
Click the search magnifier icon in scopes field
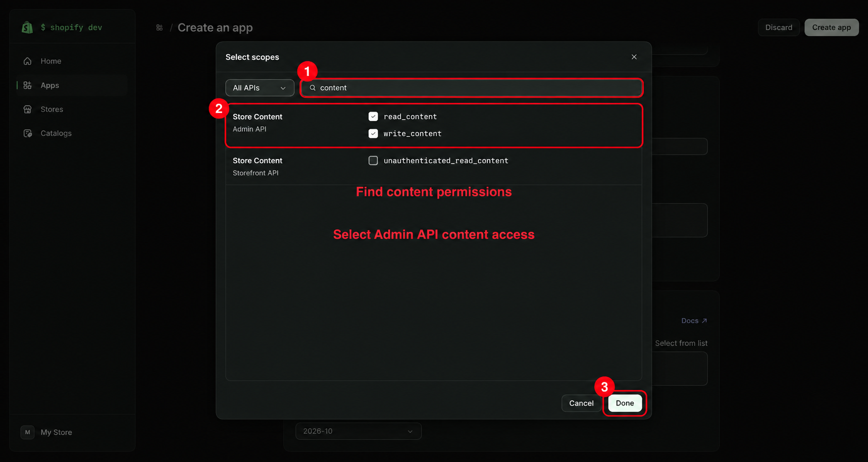[313, 88]
